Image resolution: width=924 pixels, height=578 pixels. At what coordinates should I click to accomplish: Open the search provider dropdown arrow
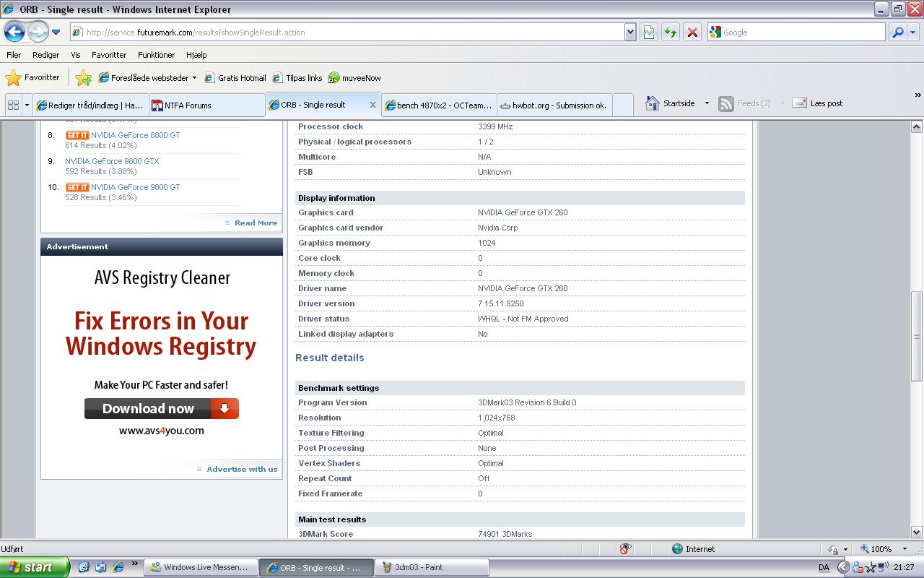tap(912, 33)
